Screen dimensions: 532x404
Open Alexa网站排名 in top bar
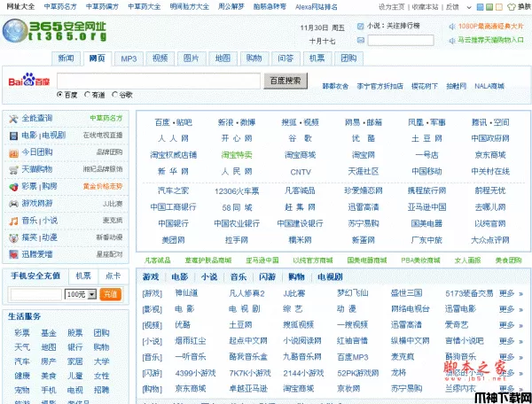click(x=317, y=7)
